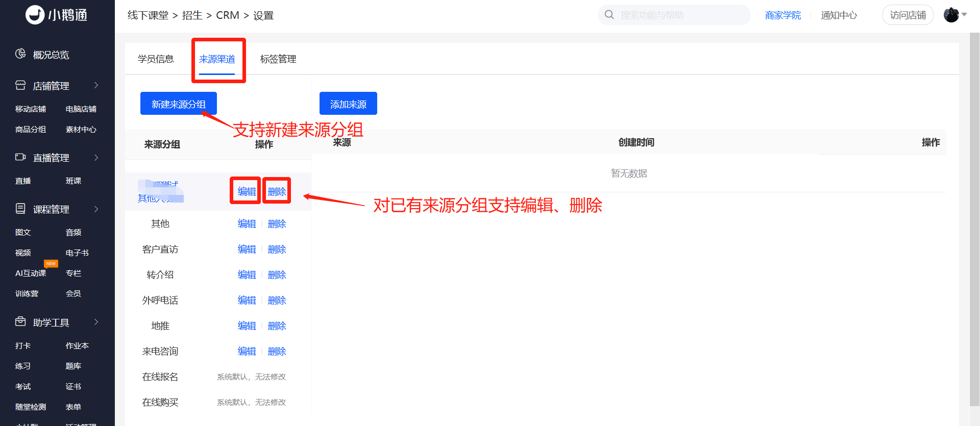Expand the 直播管理 chevron
Viewport: 980px width, 426px height.
[96, 158]
